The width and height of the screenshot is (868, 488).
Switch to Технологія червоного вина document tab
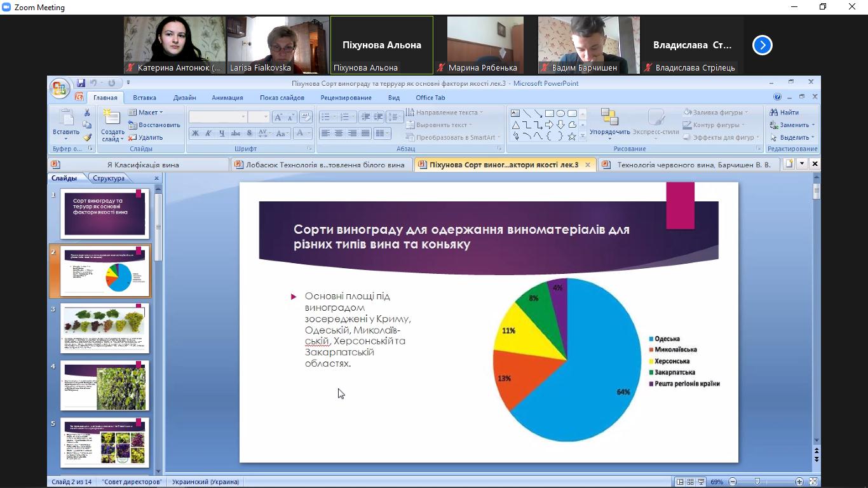pos(693,165)
